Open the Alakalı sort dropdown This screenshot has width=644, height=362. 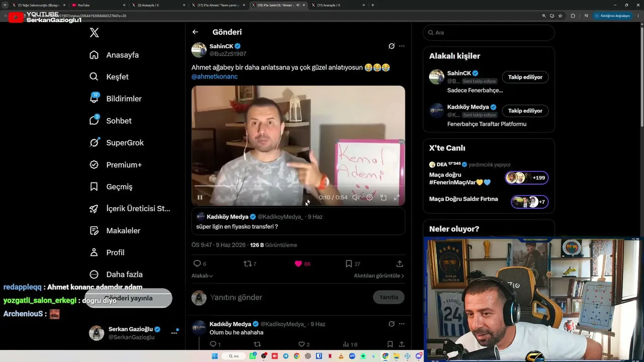click(202, 276)
